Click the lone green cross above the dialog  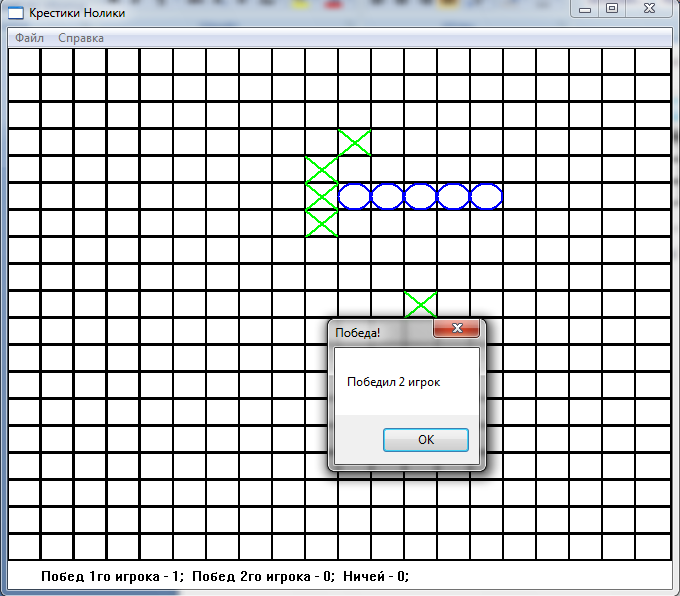click(x=421, y=305)
